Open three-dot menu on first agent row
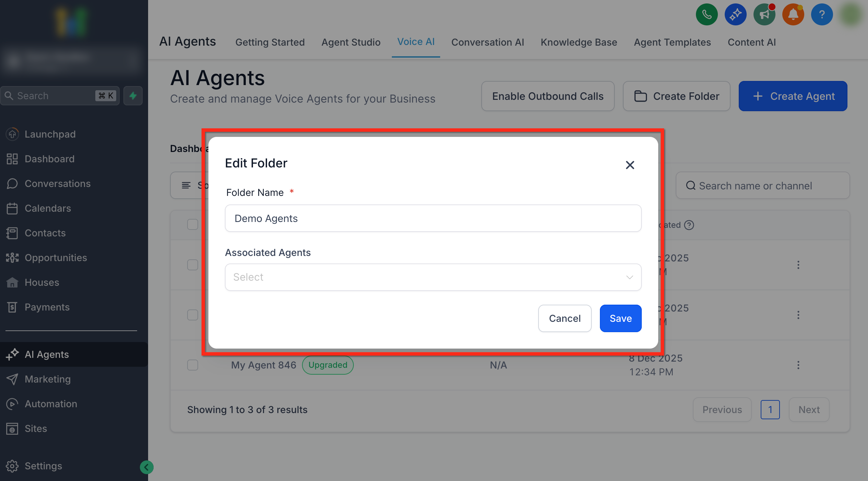The height and width of the screenshot is (481, 868). point(798,265)
